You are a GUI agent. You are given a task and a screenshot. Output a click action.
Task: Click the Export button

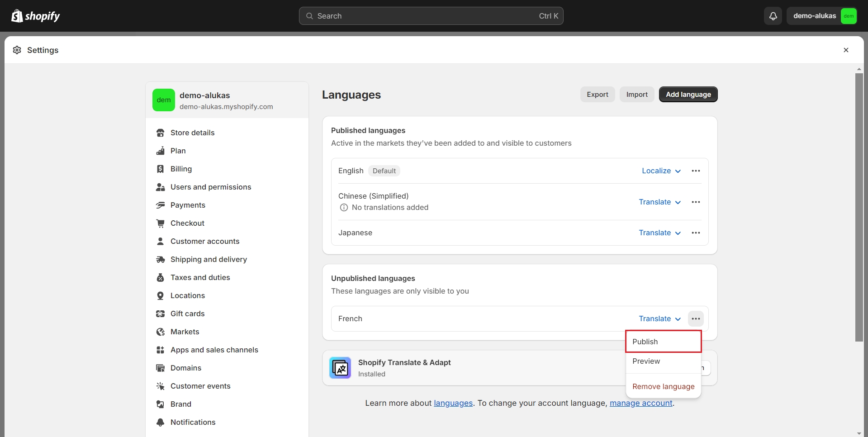pyautogui.click(x=597, y=95)
